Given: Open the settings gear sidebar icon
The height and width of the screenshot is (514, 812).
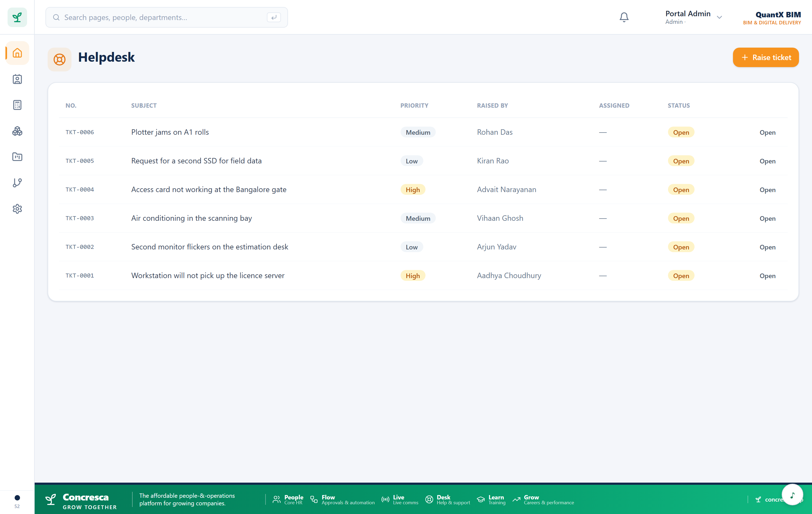Looking at the screenshot, I should pos(17,209).
